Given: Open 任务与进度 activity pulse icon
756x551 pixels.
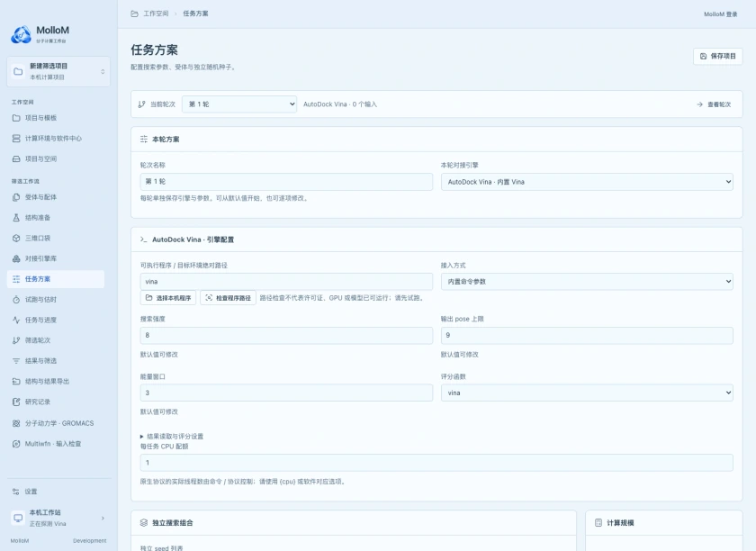Looking at the screenshot, I should (x=16, y=320).
